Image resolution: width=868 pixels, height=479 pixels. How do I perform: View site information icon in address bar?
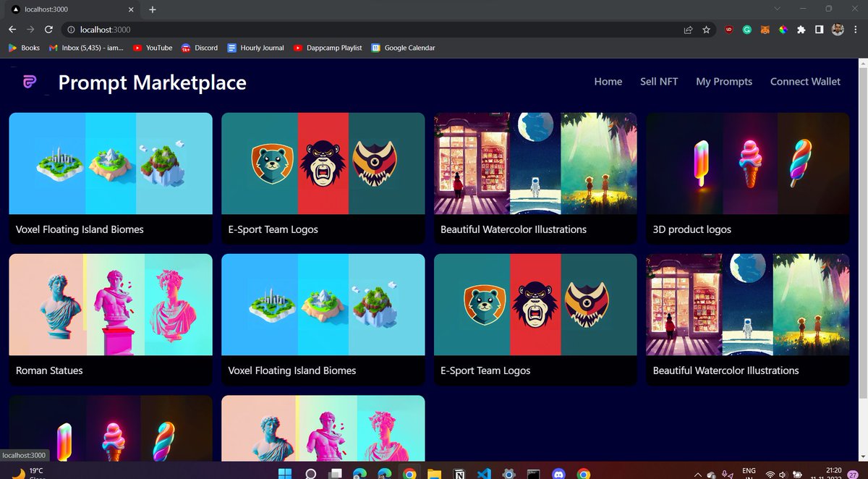click(70, 30)
